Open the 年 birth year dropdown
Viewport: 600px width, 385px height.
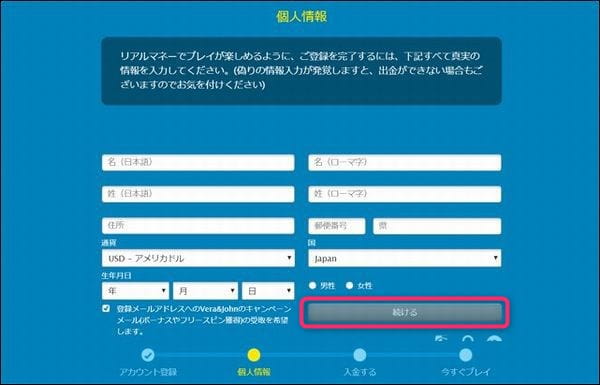click(x=135, y=291)
